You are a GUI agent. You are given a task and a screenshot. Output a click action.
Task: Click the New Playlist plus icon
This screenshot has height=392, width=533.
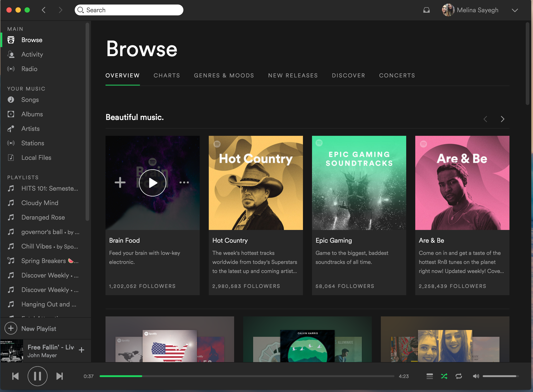tap(11, 328)
